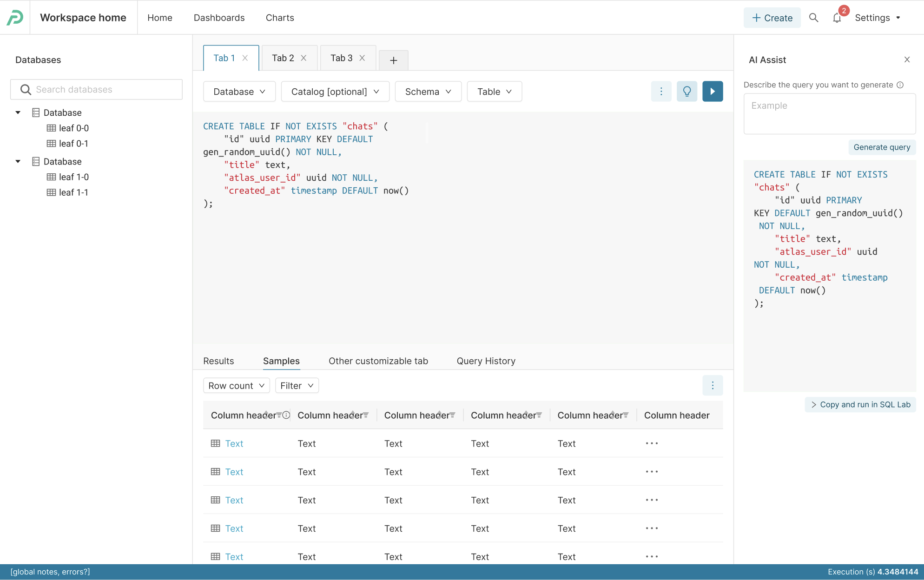Collapse the Database node containing leaf 1-0
924x580 pixels.
pos(18,161)
